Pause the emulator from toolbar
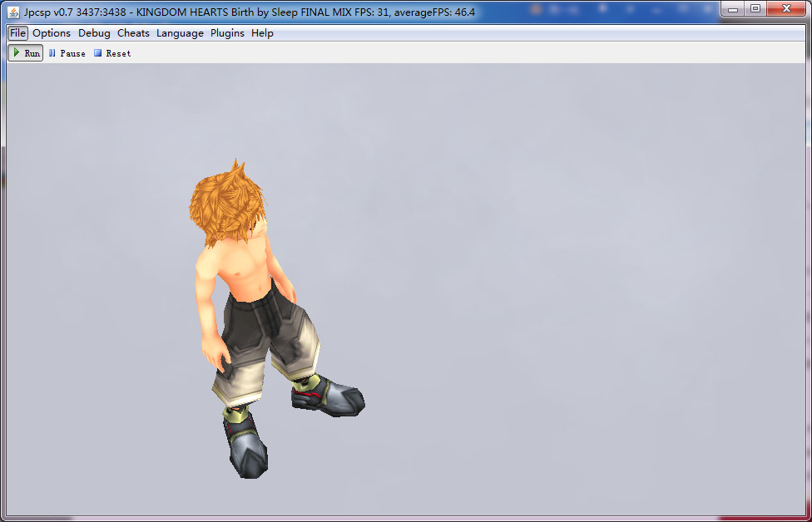Image resolution: width=812 pixels, height=522 pixels. (x=67, y=53)
